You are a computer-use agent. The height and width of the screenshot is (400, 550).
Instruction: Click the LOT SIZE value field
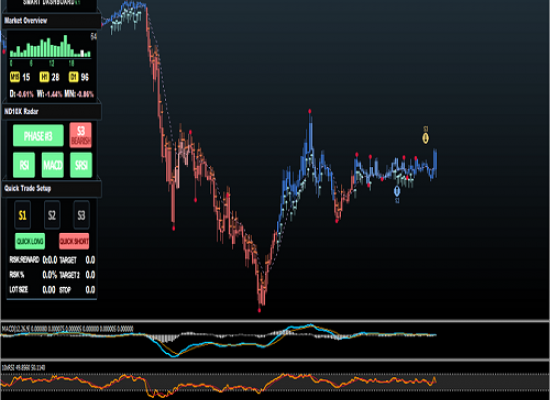(x=49, y=289)
